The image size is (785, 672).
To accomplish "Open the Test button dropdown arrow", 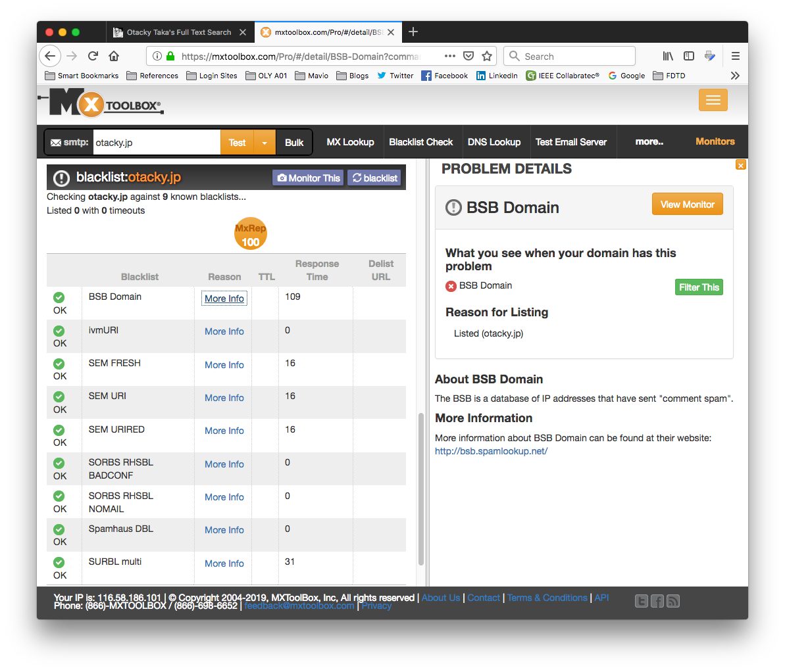I will 265,143.
